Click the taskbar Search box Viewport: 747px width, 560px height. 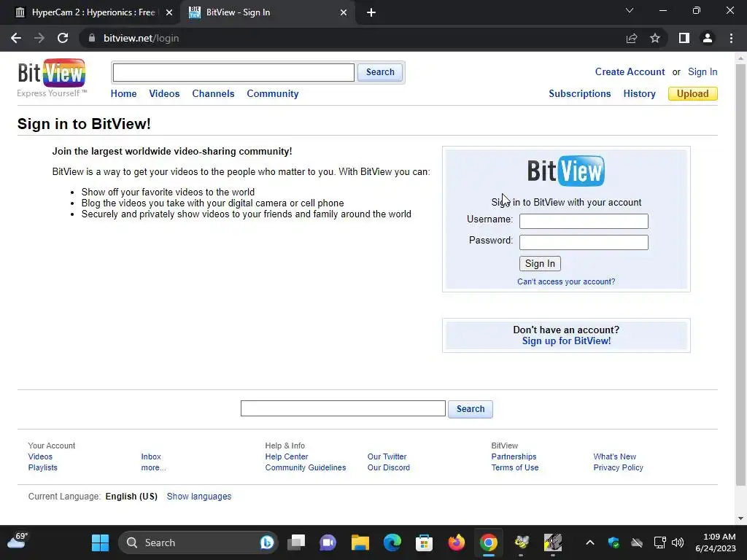pos(198,542)
